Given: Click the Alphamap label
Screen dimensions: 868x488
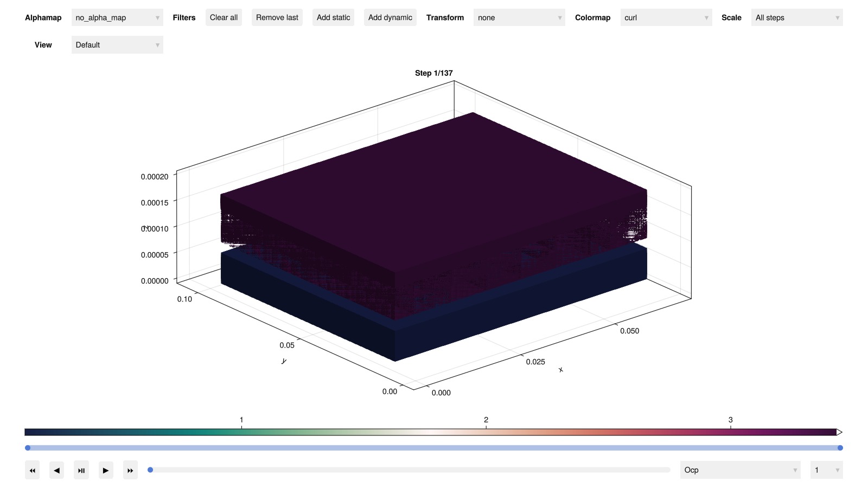Looking at the screenshot, I should pyautogui.click(x=43, y=17).
